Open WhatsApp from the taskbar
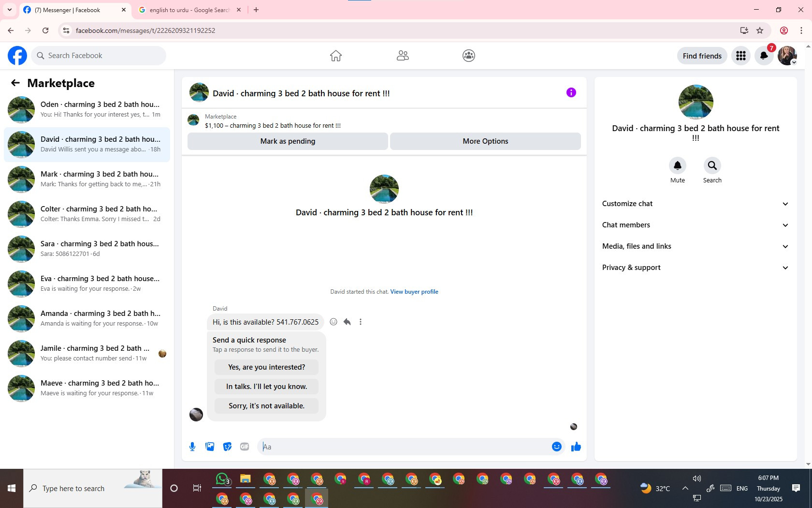Screen dimensions: 812x508 (222, 479)
